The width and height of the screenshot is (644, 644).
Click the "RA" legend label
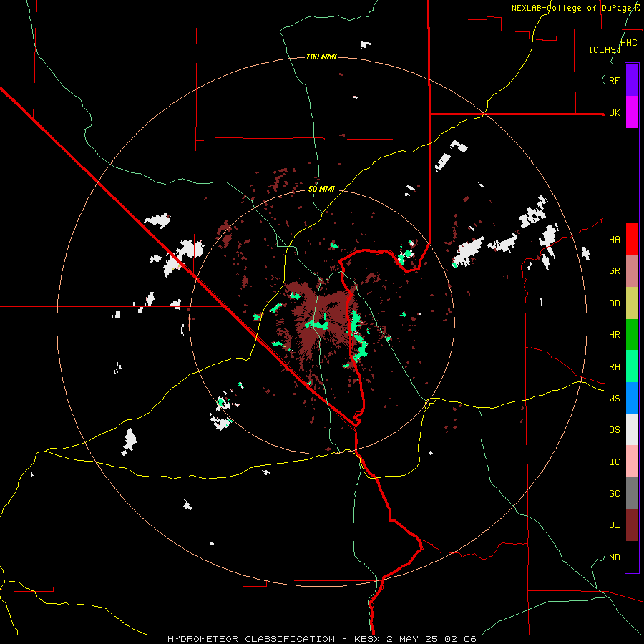coord(615,367)
